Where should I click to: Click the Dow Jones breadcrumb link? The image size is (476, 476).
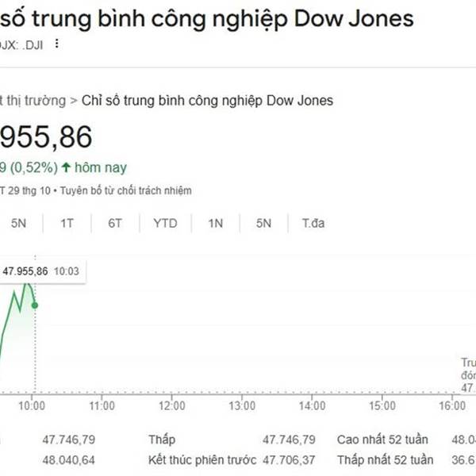[x=208, y=100]
